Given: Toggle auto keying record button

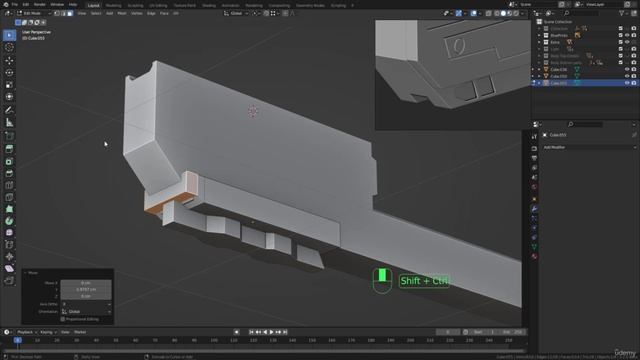Looking at the screenshot, I should coord(236,332).
